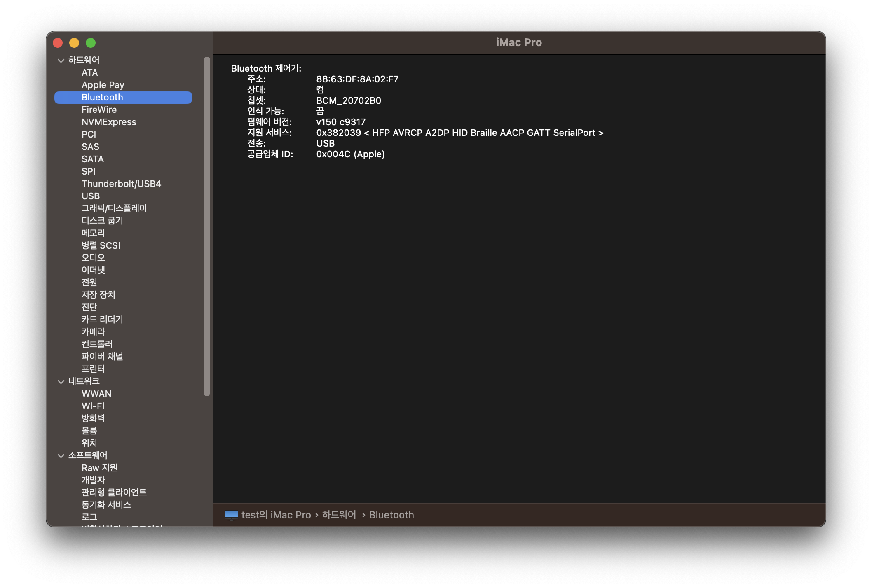Click the sidebar vertical scrollbar

(x=207, y=226)
